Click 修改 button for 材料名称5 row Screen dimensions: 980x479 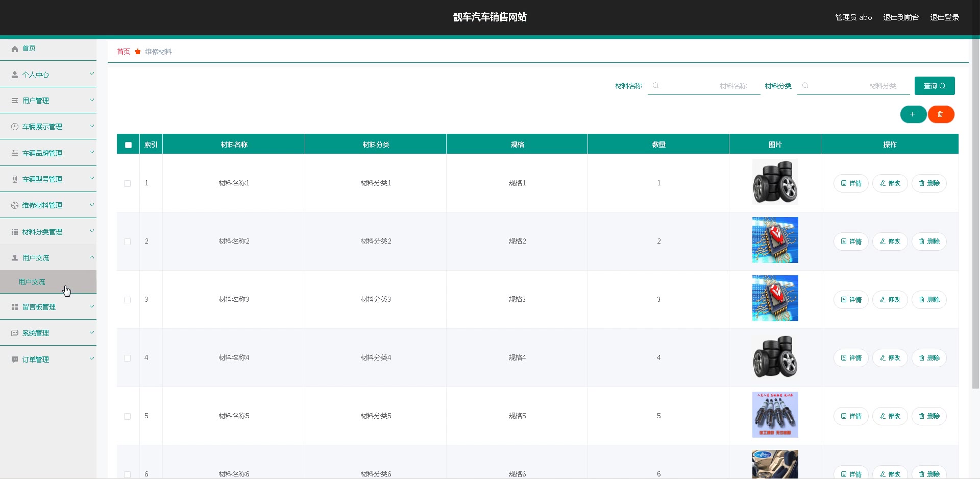coord(890,416)
